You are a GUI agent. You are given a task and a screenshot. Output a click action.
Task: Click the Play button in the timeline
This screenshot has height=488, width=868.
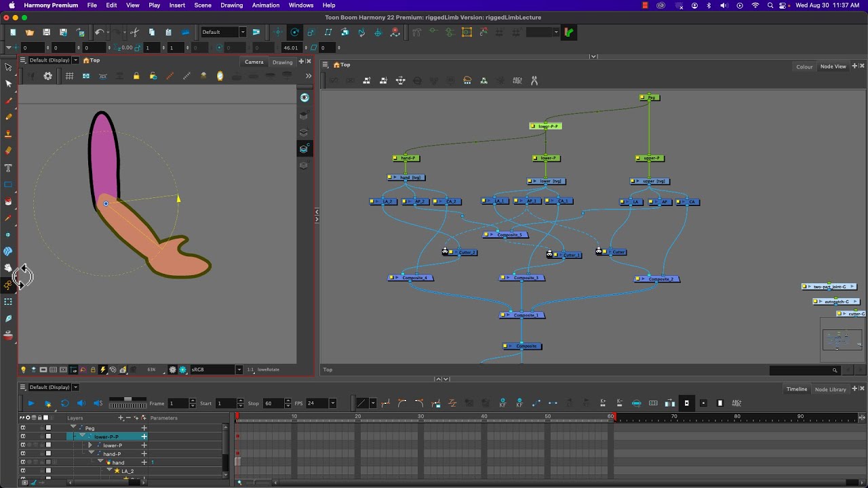tap(31, 403)
